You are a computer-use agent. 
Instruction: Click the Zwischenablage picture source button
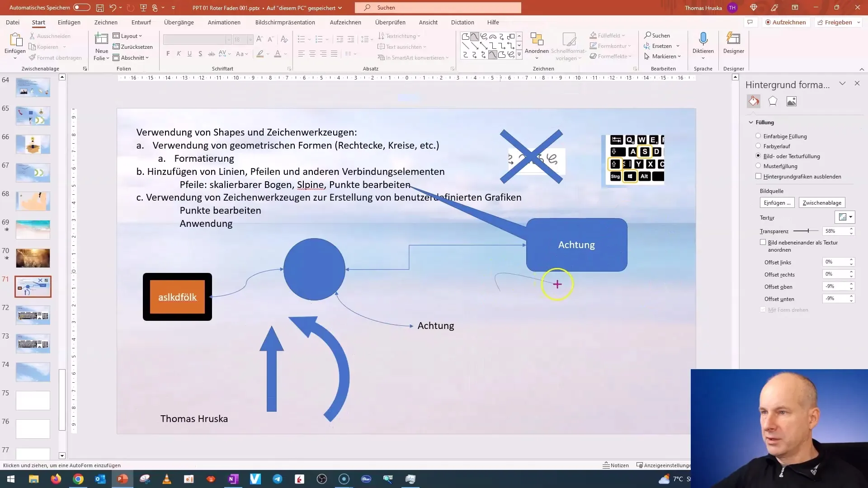(822, 203)
